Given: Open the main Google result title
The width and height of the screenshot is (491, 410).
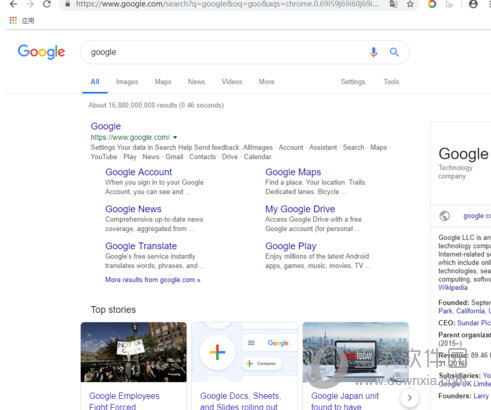Looking at the screenshot, I should tap(106, 126).
